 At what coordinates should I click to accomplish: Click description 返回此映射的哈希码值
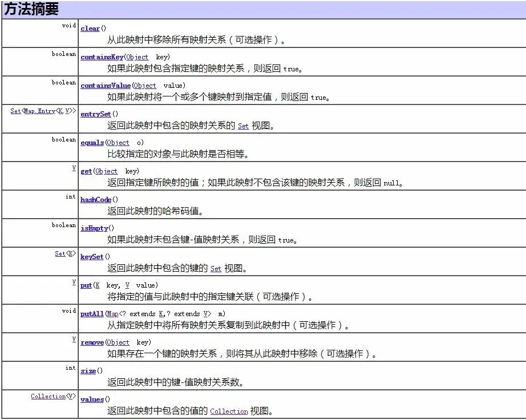pyautogui.click(x=155, y=211)
